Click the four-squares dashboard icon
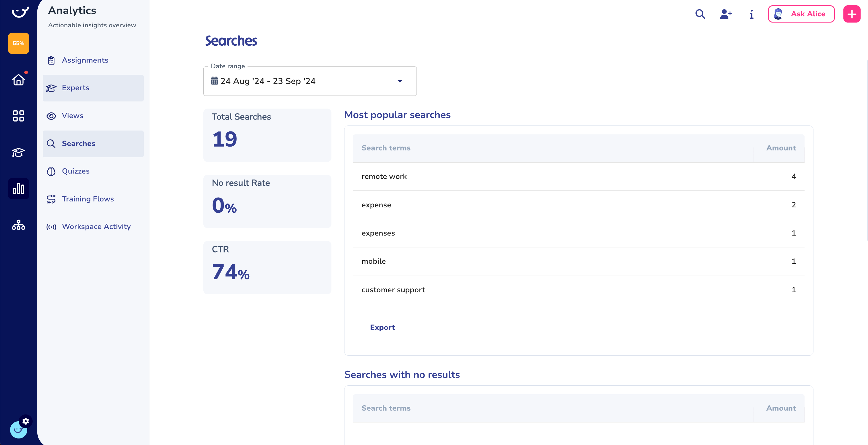Viewport: 868px width, 445px height. pos(19,116)
